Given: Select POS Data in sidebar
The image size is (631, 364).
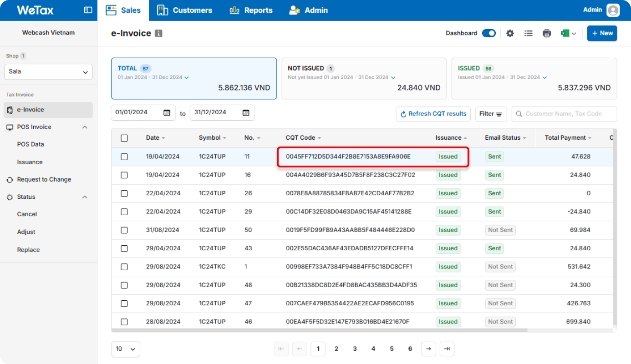Looking at the screenshot, I should coord(31,145).
